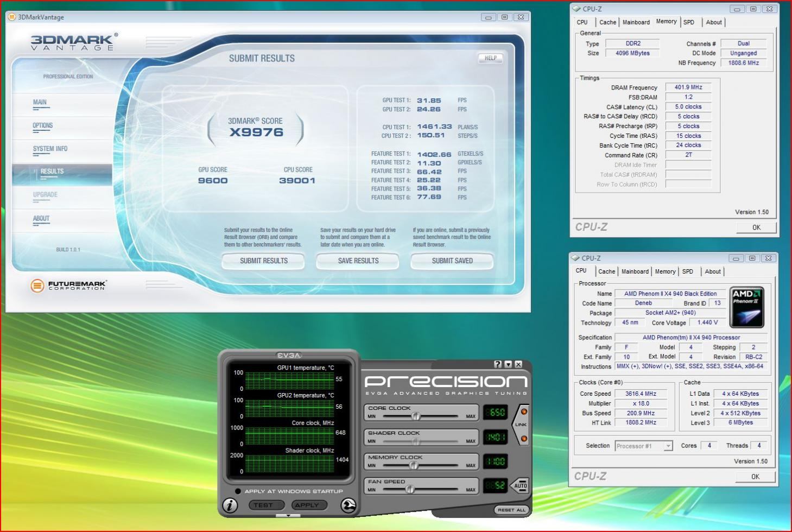The height and width of the screenshot is (532, 792).
Task: Click the fan speed 52 readout
Action: pyautogui.click(x=496, y=485)
